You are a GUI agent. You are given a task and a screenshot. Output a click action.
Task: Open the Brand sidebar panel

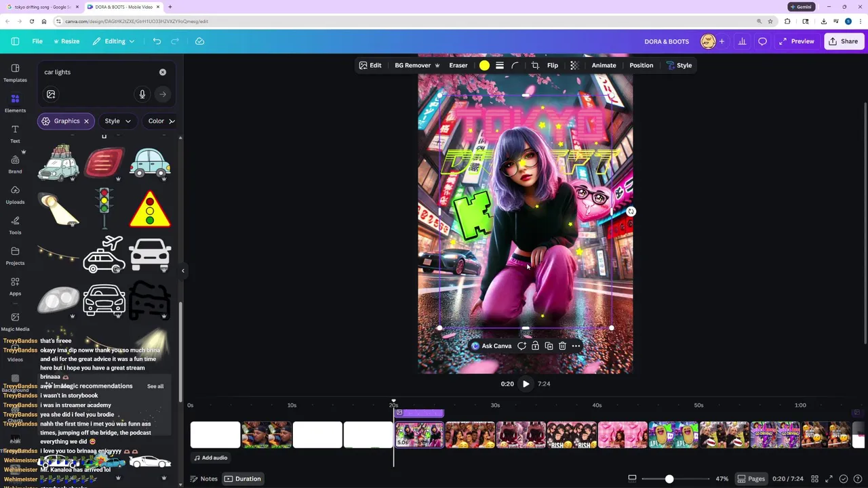tap(15, 164)
